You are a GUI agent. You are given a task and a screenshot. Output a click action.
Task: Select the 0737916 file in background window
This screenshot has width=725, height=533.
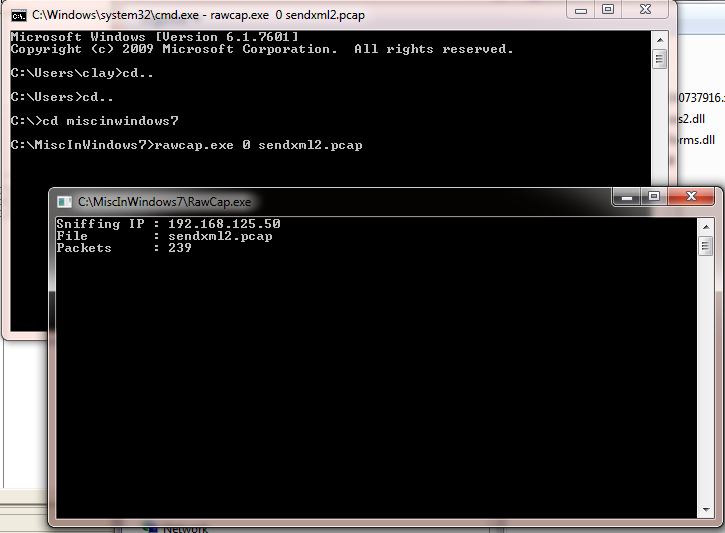tap(701, 98)
